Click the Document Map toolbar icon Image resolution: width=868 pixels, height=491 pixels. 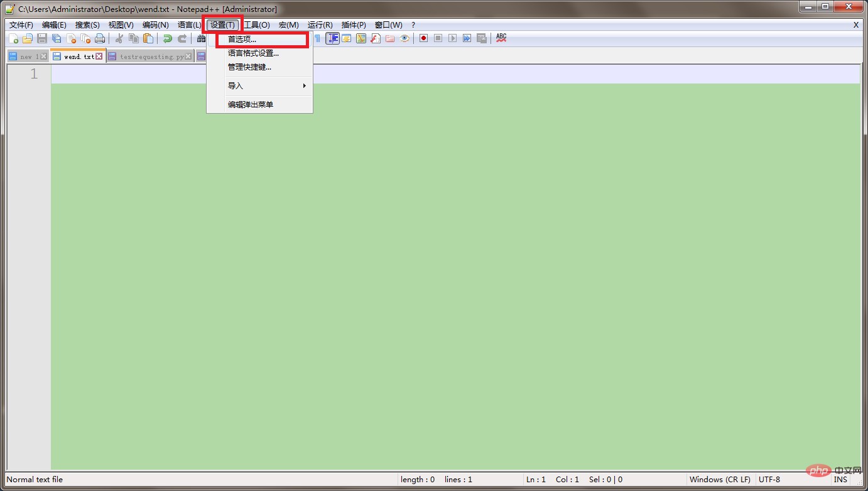361,38
